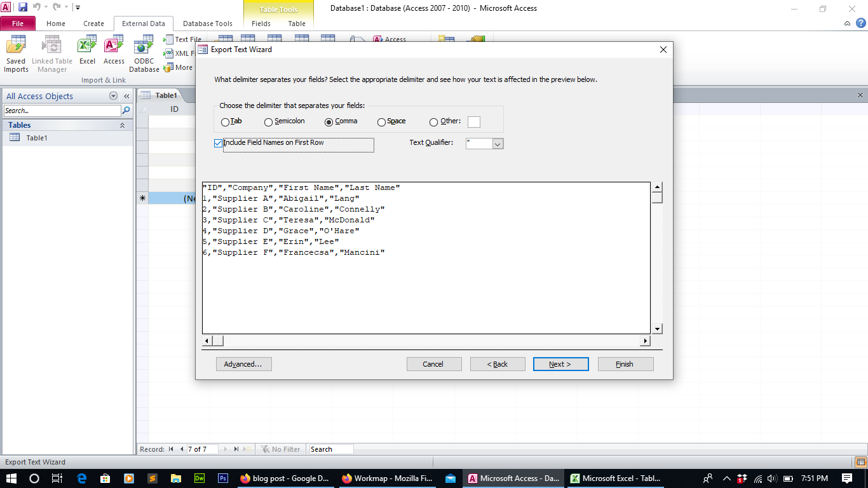Image resolution: width=868 pixels, height=488 pixels.
Task: Expand the All Access Objects pane menu
Action: pyautogui.click(x=114, y=96)
